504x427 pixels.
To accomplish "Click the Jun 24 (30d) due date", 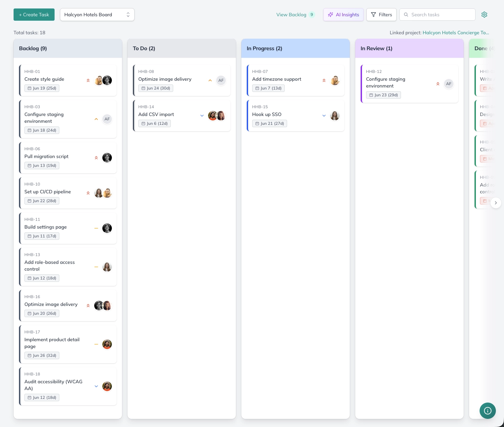I will click(x=156, y=88).
